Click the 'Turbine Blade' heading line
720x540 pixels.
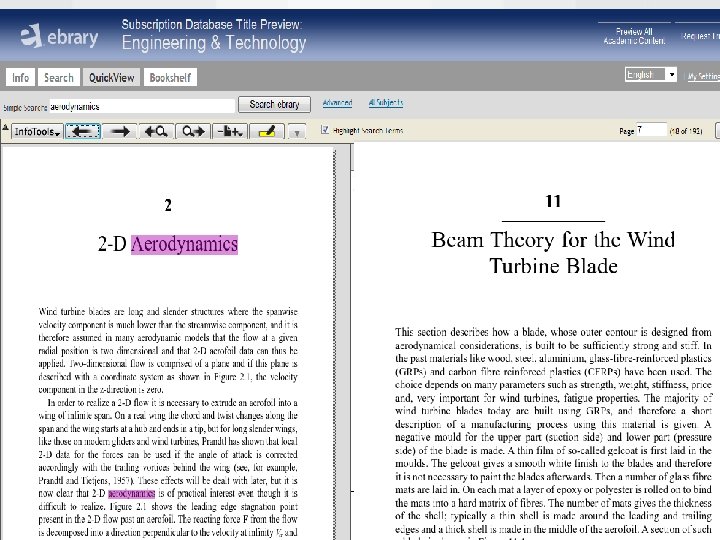553,265
